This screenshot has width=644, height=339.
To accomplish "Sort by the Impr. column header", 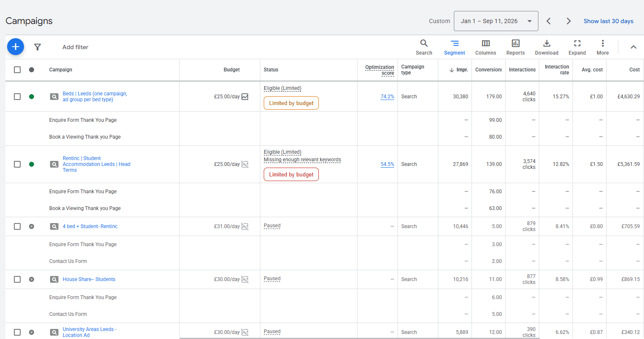I will [x=458, y=70].
